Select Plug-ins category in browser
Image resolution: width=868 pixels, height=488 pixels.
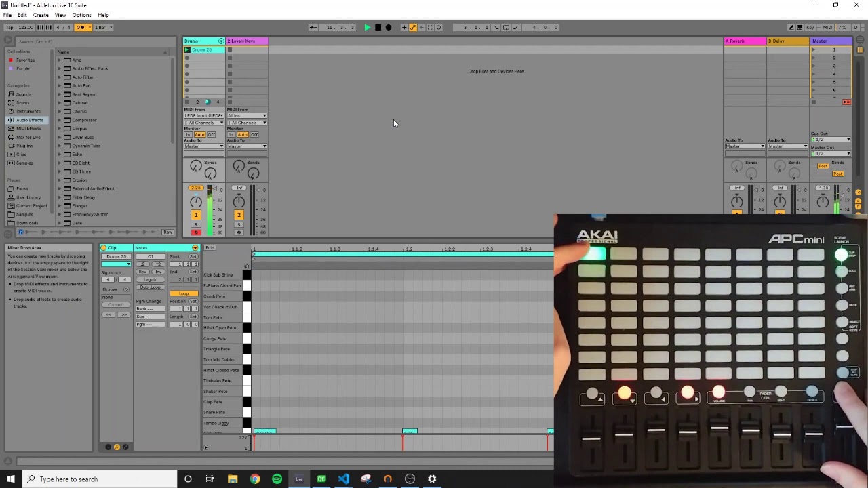[24, 146]
